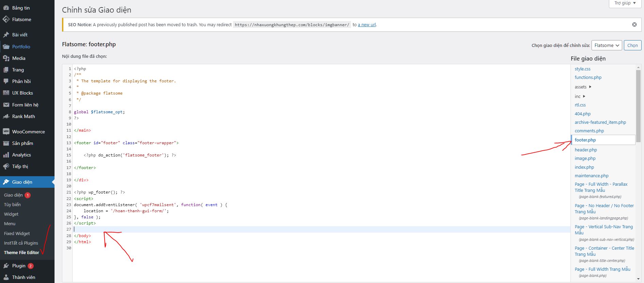Open the InstTất cả Plugins submenu item
Viewport: 644px width, 283px height.
point(21,243)
